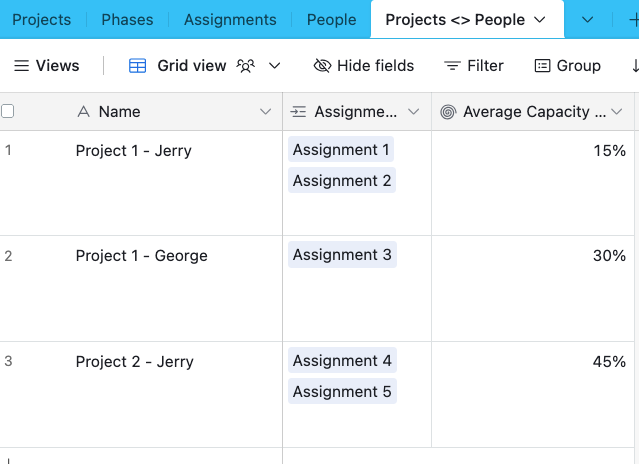Image resolution: width=639 pixels, height=464 pixels.
Task: Expand the Projects <> People tab chevron
Action: click(x=541, y=20)
